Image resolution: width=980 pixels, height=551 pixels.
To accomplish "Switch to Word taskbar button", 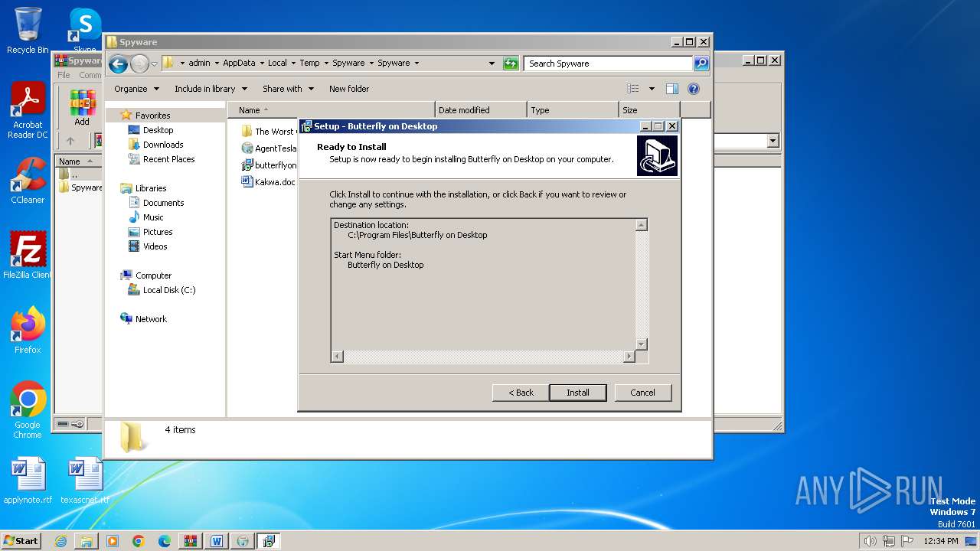I will pos(217,541).
